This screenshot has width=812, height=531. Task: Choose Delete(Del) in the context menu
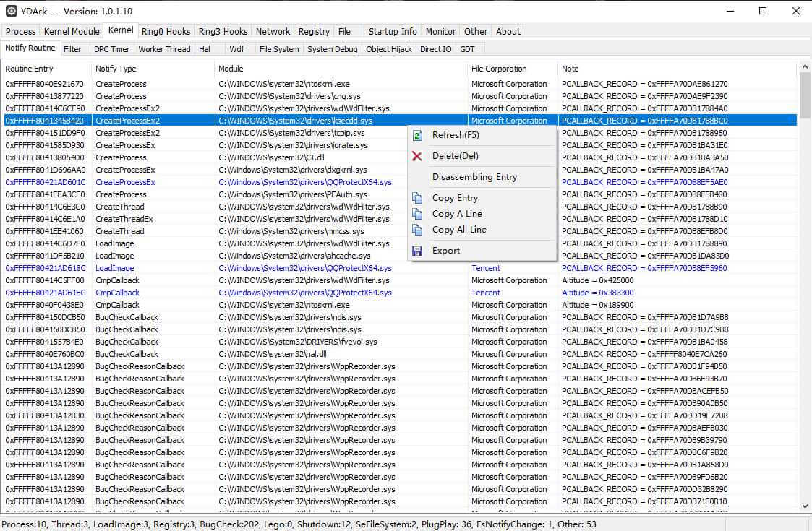click(482, 156)
